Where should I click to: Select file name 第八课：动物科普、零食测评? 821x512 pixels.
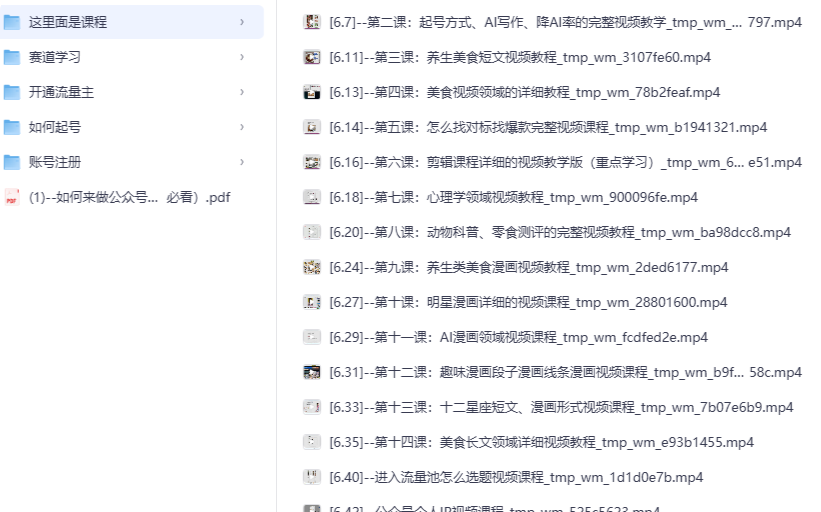[560, 232]
